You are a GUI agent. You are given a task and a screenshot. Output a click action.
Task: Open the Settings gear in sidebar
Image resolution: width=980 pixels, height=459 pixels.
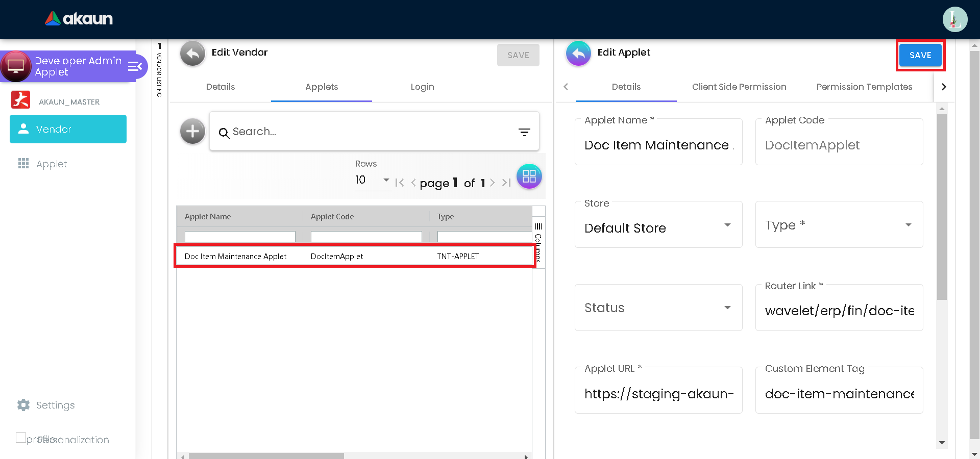tap(23, 405)
